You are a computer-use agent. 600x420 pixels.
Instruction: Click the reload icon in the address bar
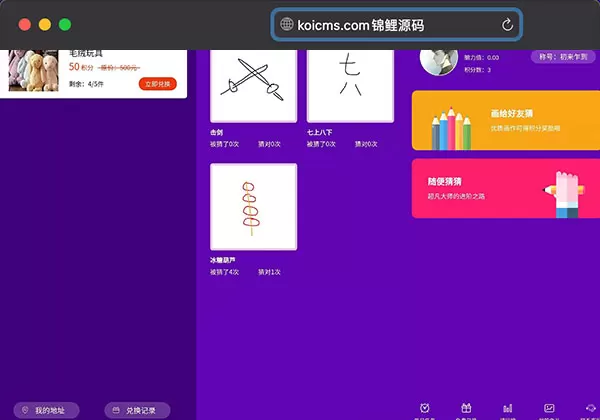[507, 25]
